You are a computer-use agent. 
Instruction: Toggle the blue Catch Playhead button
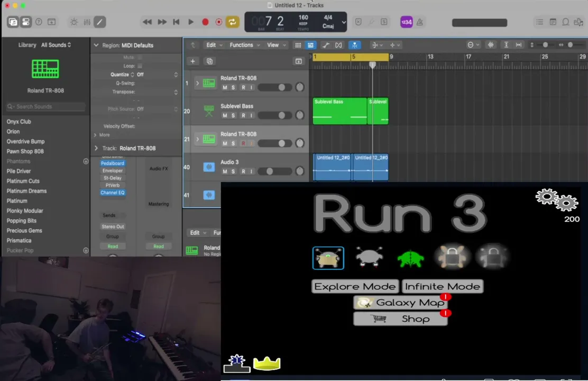(x=354, y=45)
